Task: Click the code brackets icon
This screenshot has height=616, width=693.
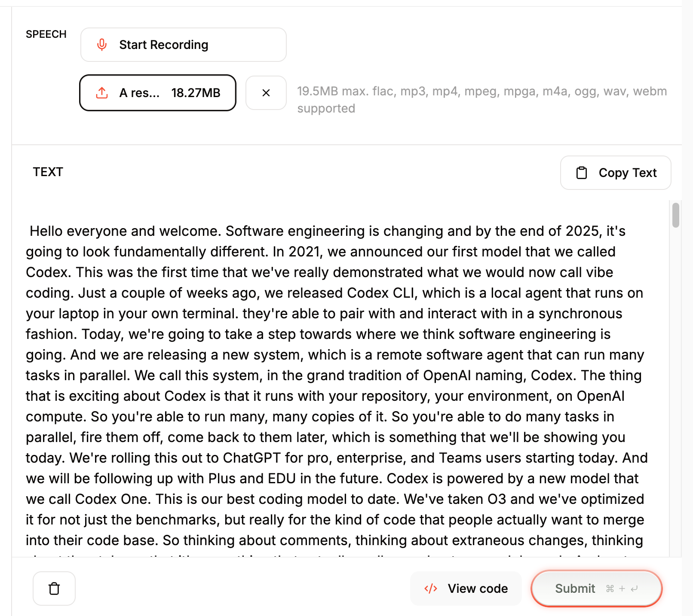Action: [431, 589]
